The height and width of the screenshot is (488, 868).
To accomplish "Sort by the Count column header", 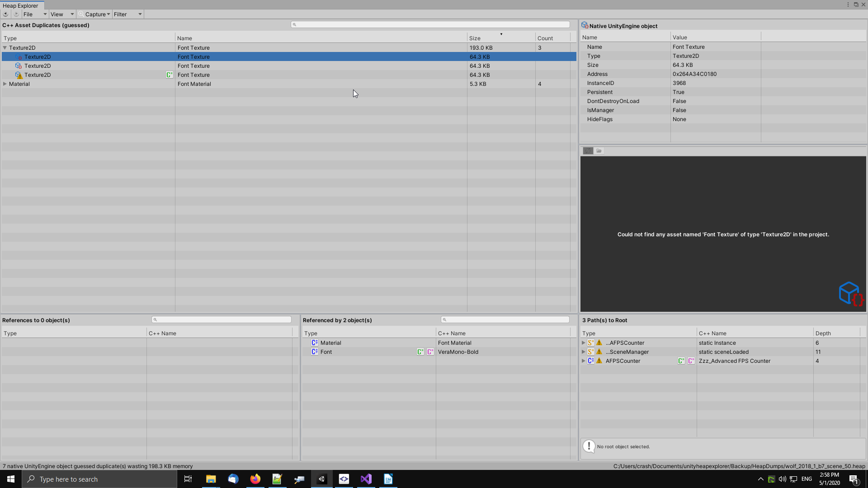I will tap(545, 38).
